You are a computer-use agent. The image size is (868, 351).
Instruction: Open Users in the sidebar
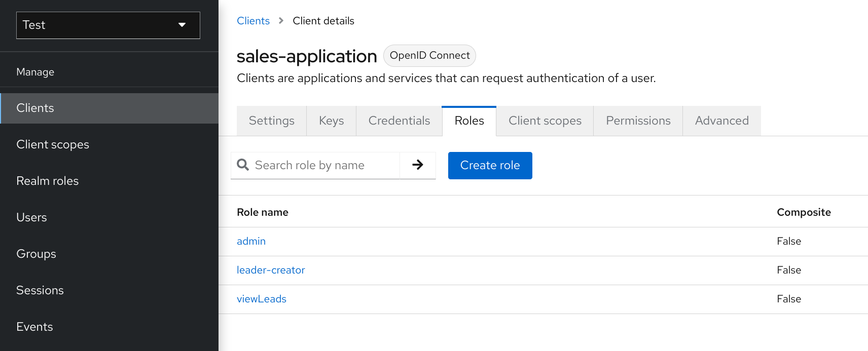point(31,218)
